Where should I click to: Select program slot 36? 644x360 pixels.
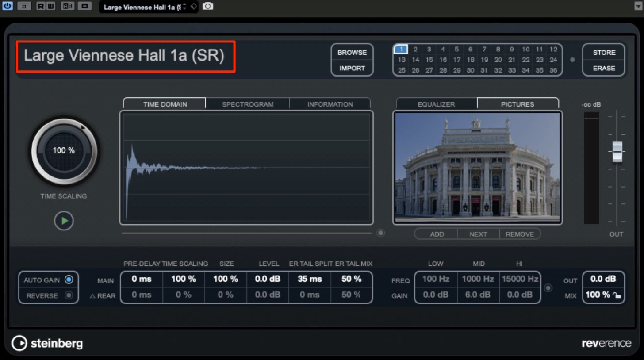click(x=553, y=70)
